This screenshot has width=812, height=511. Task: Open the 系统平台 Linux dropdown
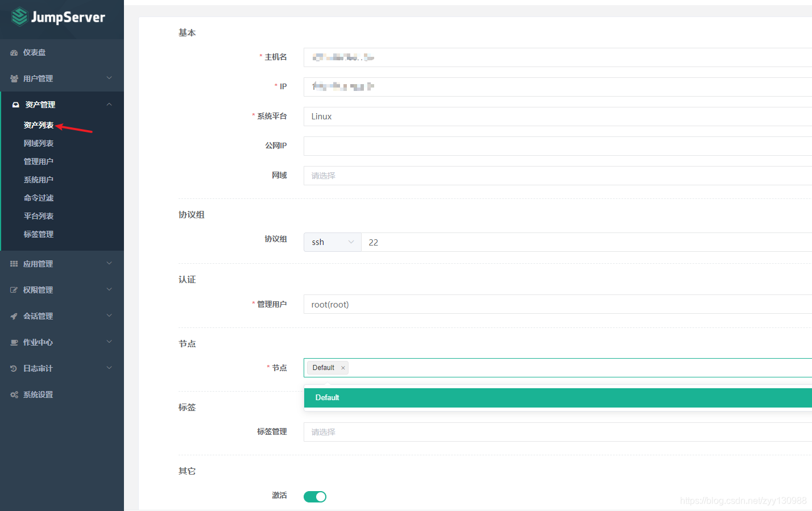(558, 117)
